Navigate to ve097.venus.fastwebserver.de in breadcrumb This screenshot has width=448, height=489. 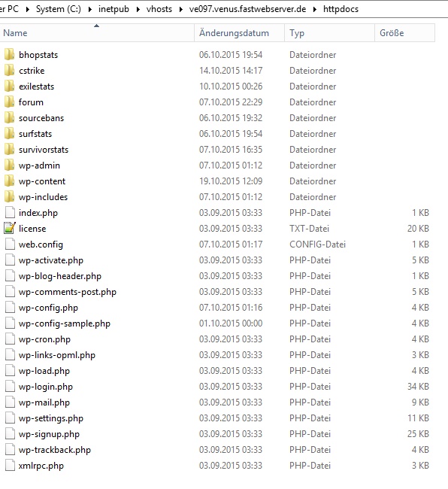tap(247, 9)
